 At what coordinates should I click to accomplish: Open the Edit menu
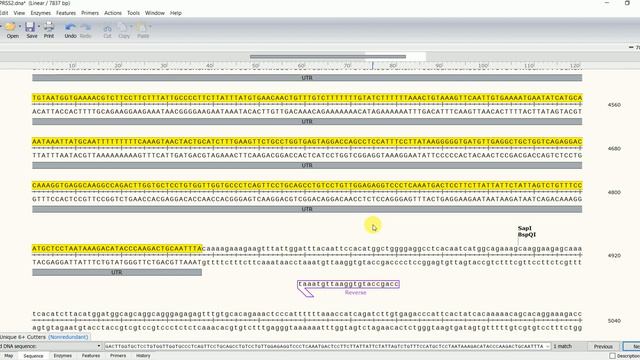click(x=4, y=13)
